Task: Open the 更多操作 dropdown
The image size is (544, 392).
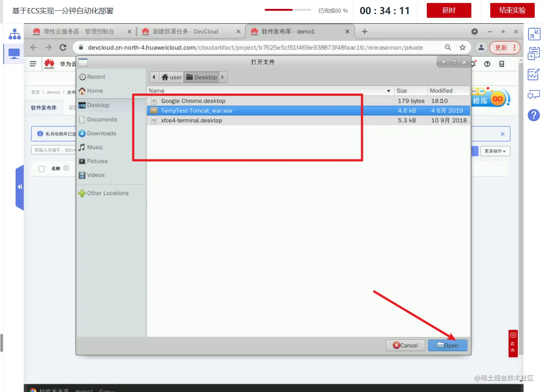Action: [495, 151]
